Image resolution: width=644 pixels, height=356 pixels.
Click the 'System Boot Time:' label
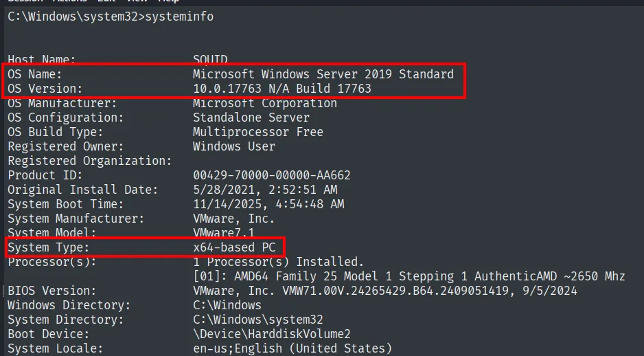66,204
